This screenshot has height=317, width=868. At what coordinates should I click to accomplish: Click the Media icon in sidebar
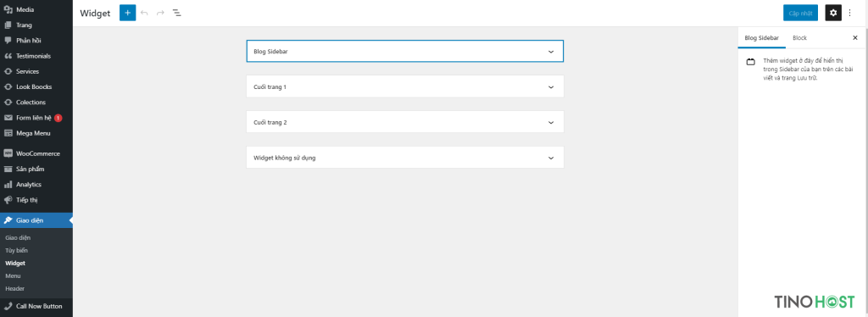pyautogui.click(x=8, y=9)
